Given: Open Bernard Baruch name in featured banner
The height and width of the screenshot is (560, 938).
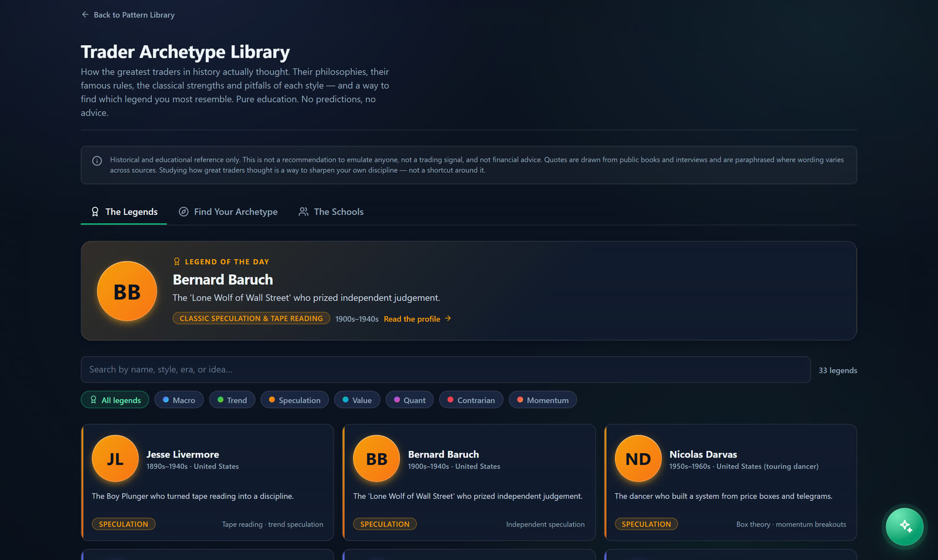Looking at the screenshot, I should pyautogui.click(x=223, y=279).
